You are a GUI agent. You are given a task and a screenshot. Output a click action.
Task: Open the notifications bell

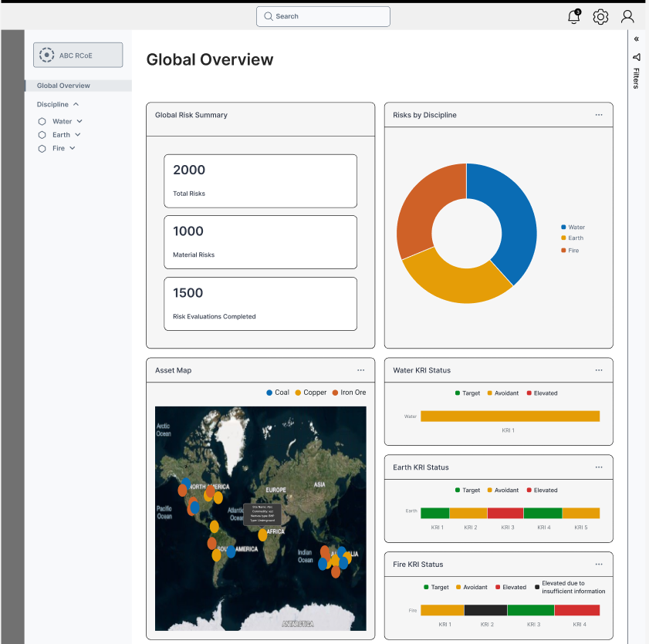(573, 16)
